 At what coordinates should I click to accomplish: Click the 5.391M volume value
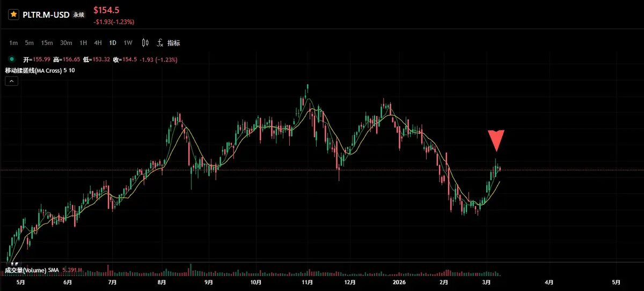point(72,270)
